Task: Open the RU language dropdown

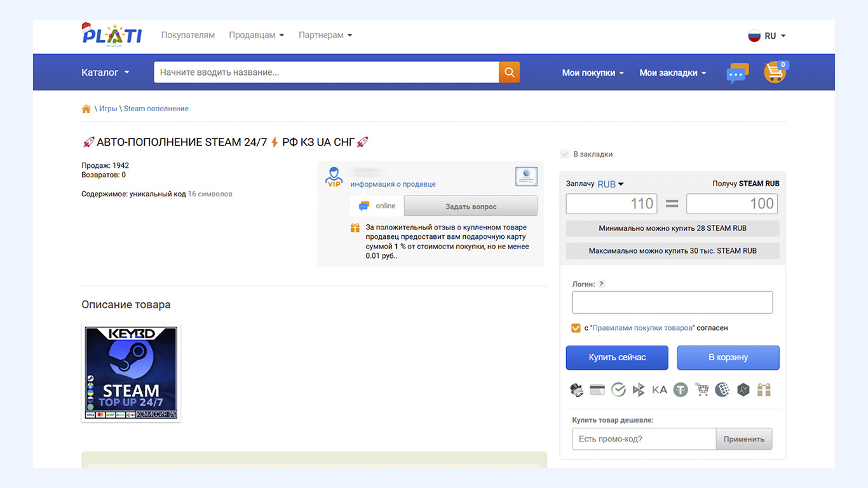Action: [x=775, y=36]
